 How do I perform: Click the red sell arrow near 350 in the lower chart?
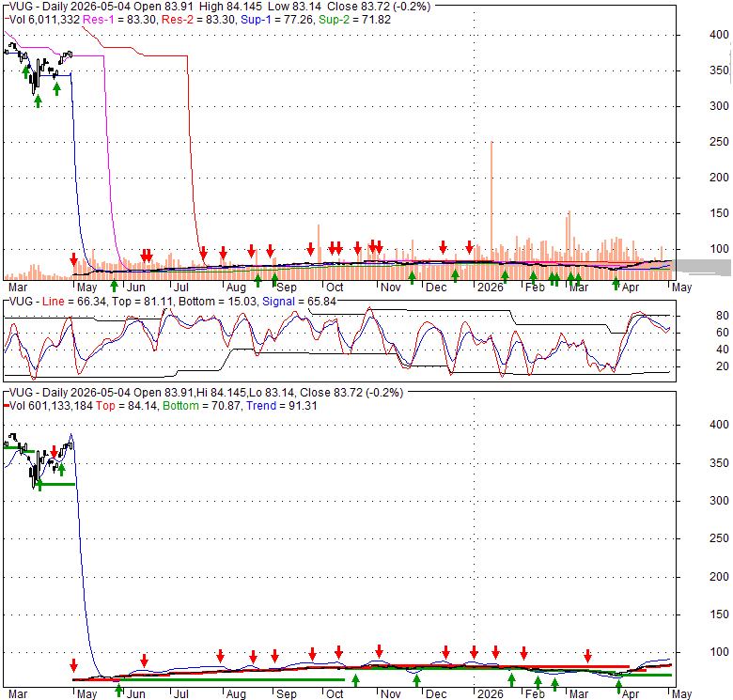55,452
